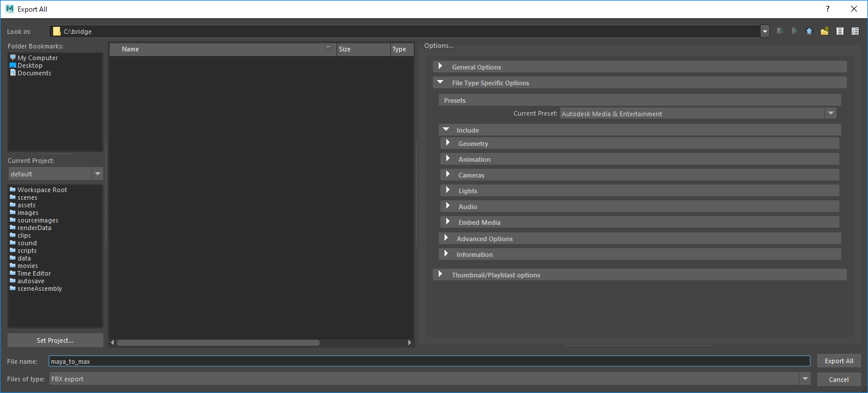868x393 pixels.
Task: Select the sourceimages folder
Action: 37,220
